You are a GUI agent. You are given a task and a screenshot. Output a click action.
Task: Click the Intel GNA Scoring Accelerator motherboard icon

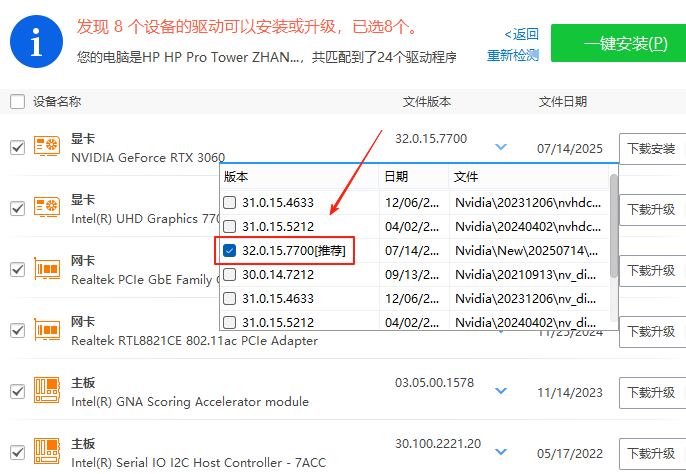(48, 392)
